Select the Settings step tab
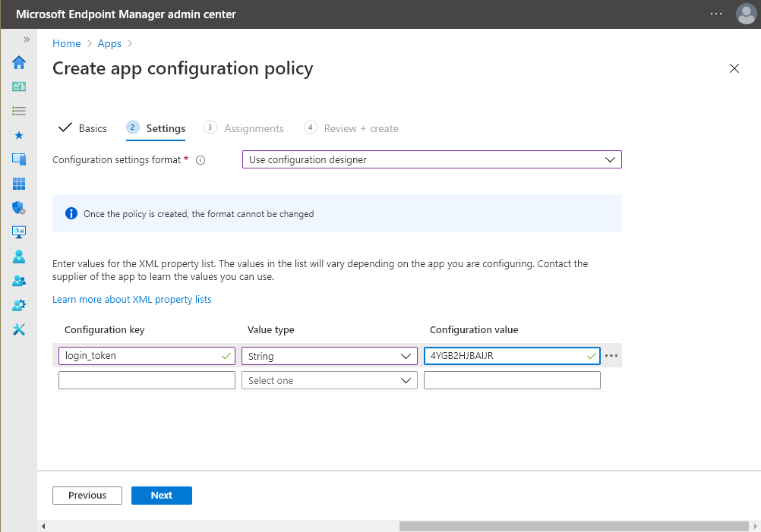This screenshot has height=532, width=761. tap(156, 128)
